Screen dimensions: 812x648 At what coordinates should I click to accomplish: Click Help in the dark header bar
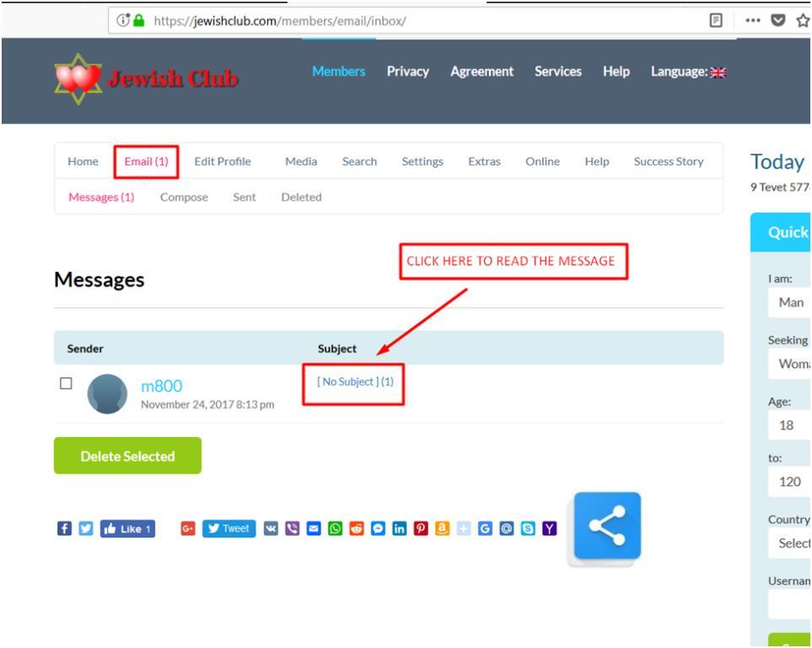(616, 72)
